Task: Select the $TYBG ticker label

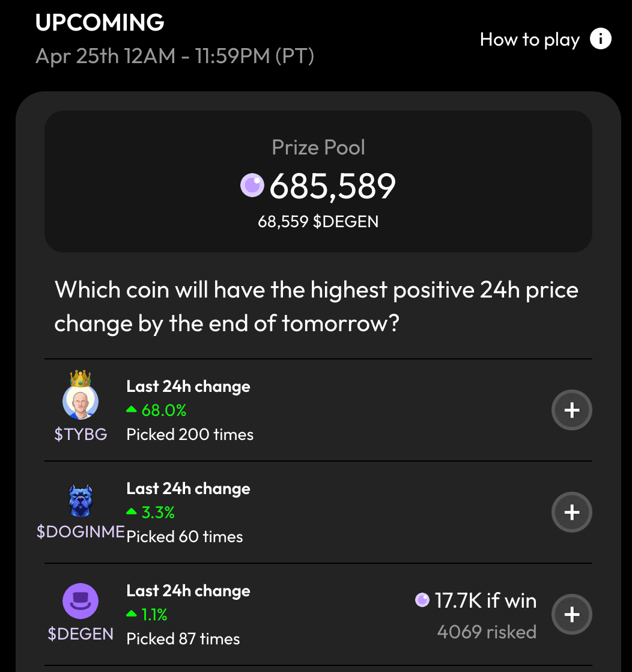Action: [81, 435]
